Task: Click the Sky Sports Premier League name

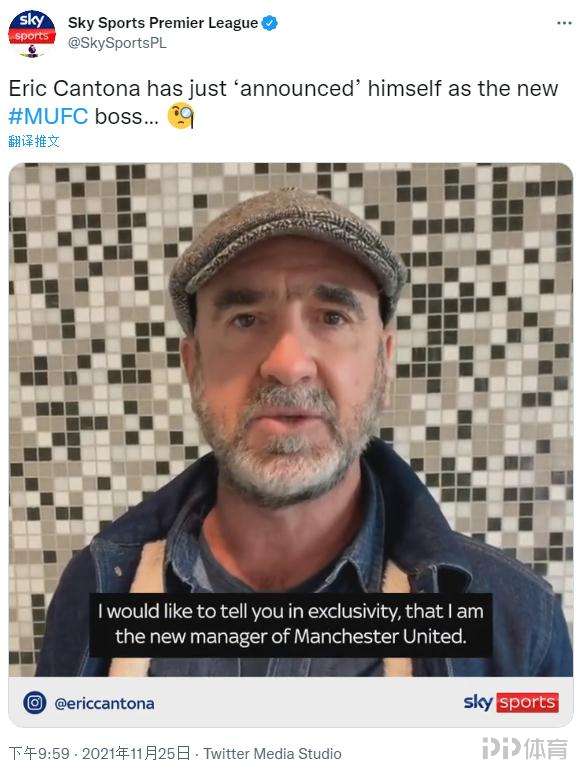Action: click(x=163, y=23)
